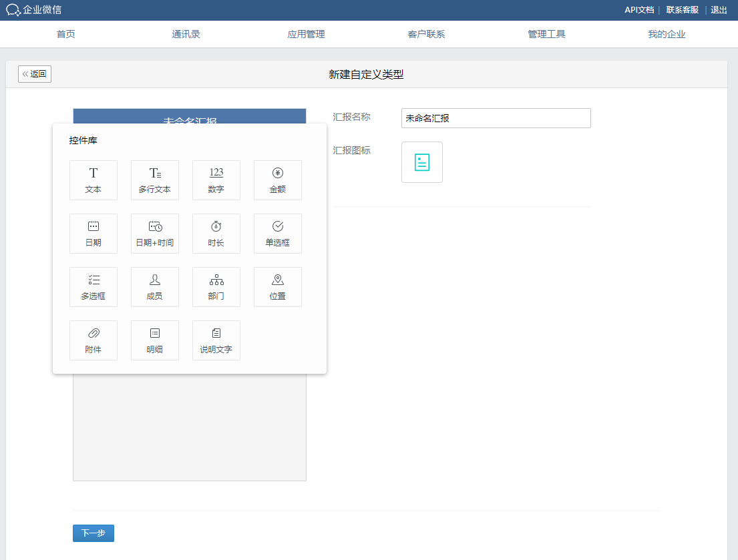738x560 pixels.
Task: Focus the 汇报名称 name input field
Action: [x=496, y=118]
